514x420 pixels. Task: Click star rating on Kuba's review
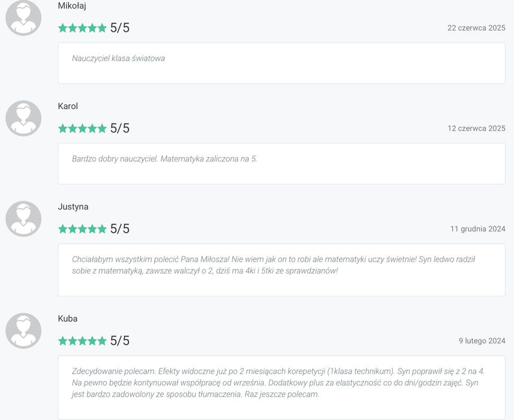pos(82,341)
